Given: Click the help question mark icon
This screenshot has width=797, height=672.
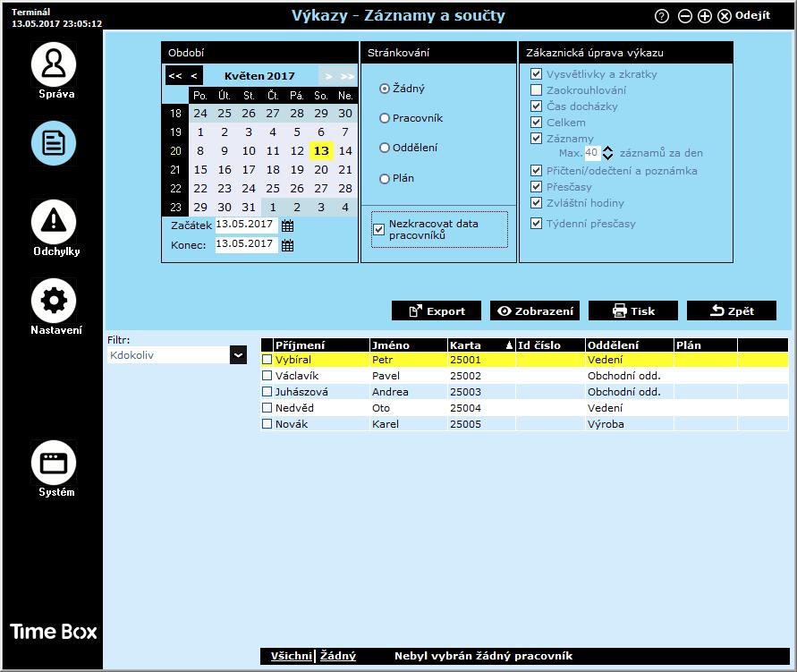Looking at the screenshot, I should pyautogui.click(x=661, y=16).
